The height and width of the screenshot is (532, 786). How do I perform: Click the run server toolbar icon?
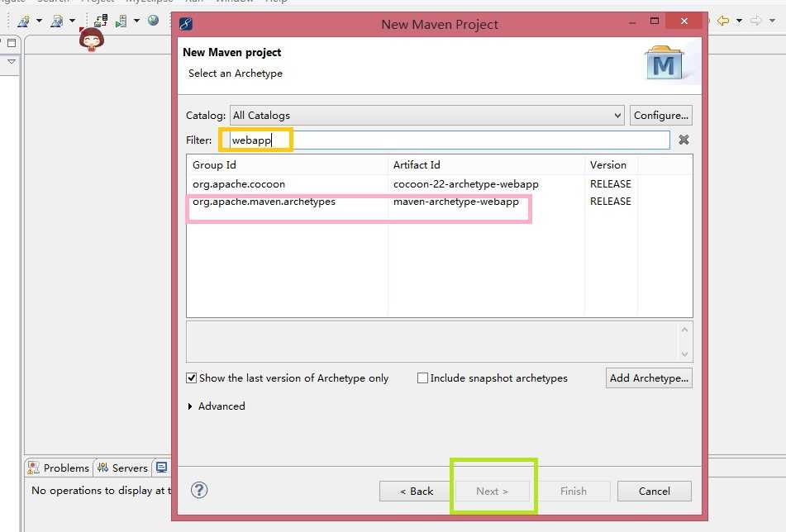pos(121,21)
